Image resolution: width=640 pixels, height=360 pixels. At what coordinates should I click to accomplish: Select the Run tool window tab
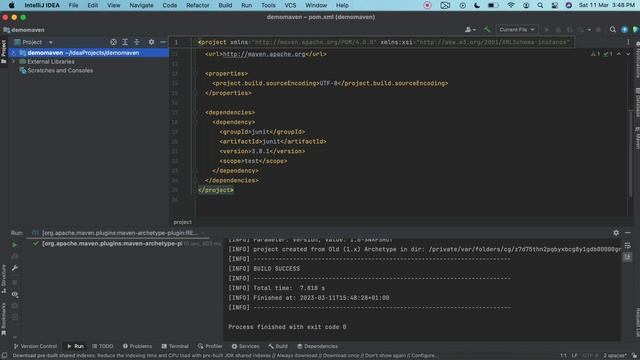tap(76, 346)
